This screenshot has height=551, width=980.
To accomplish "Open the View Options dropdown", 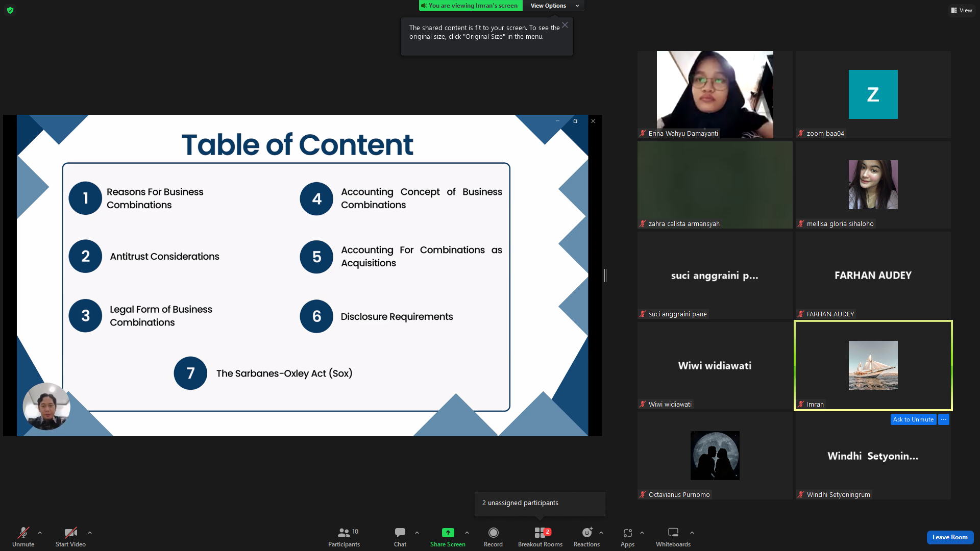I will coord(554,6).
